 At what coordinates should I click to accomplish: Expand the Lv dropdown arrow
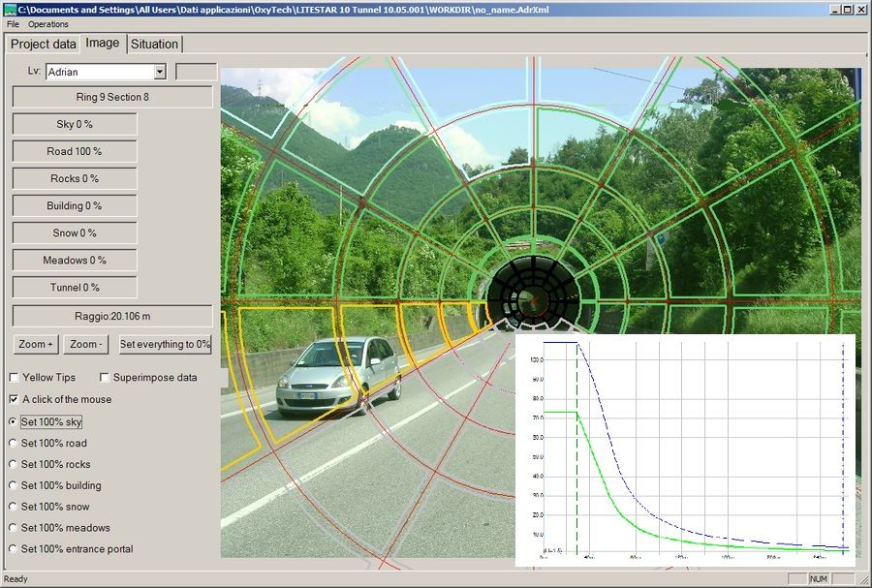pos(160,72)
